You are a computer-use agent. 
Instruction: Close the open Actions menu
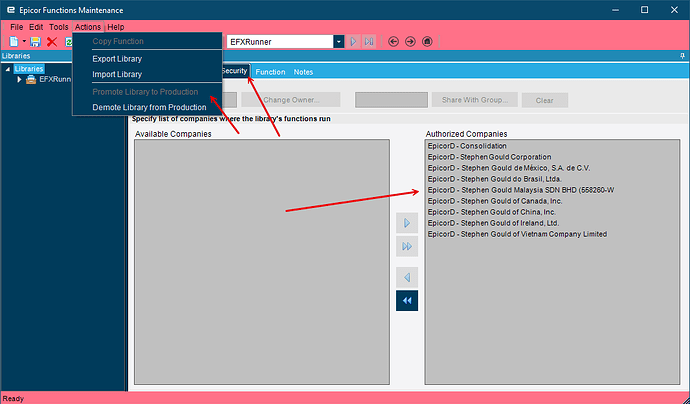88,27
